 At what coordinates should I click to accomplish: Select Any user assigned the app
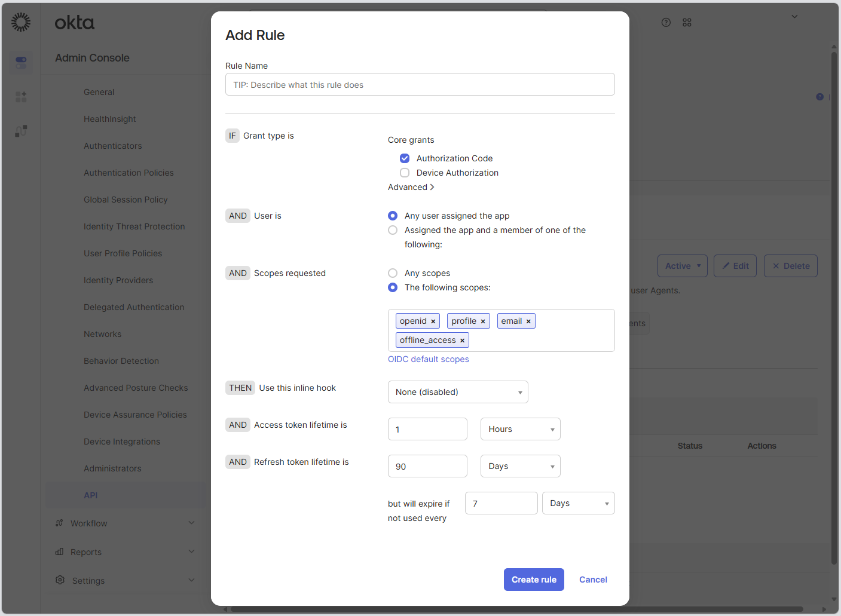393,216
